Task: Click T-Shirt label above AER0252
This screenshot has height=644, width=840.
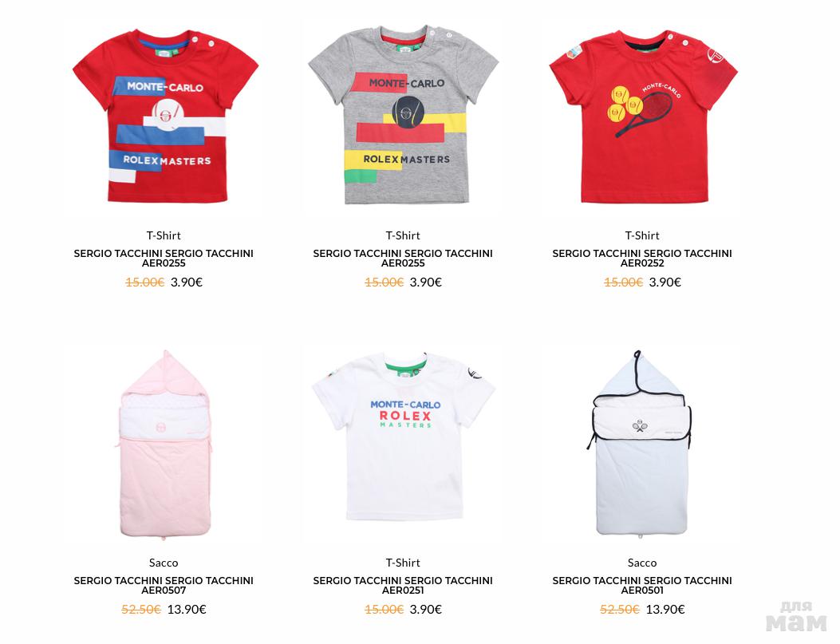Action: pyautogui.click(x=642, y=235)
